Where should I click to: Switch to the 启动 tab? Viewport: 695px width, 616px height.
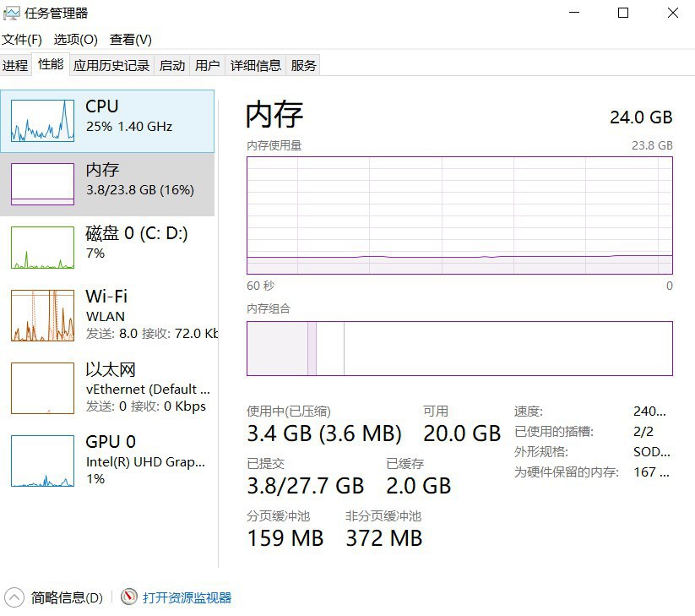[x=172, y=65]
